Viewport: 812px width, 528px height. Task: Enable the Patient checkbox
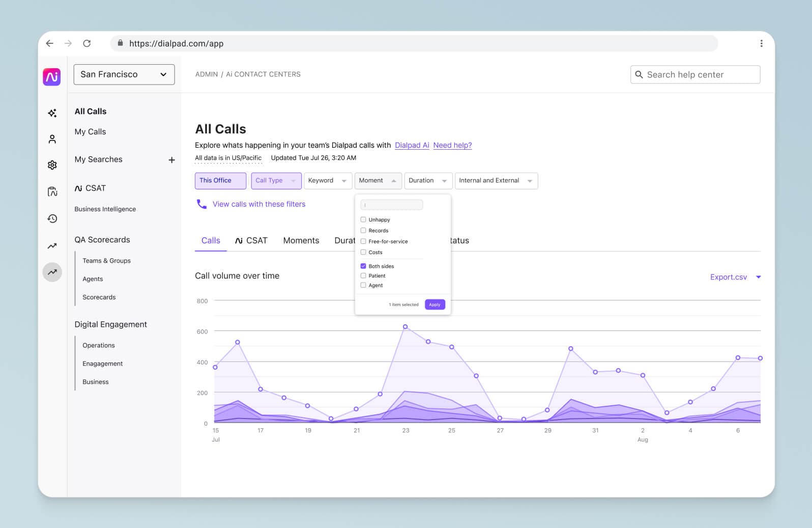363,275
